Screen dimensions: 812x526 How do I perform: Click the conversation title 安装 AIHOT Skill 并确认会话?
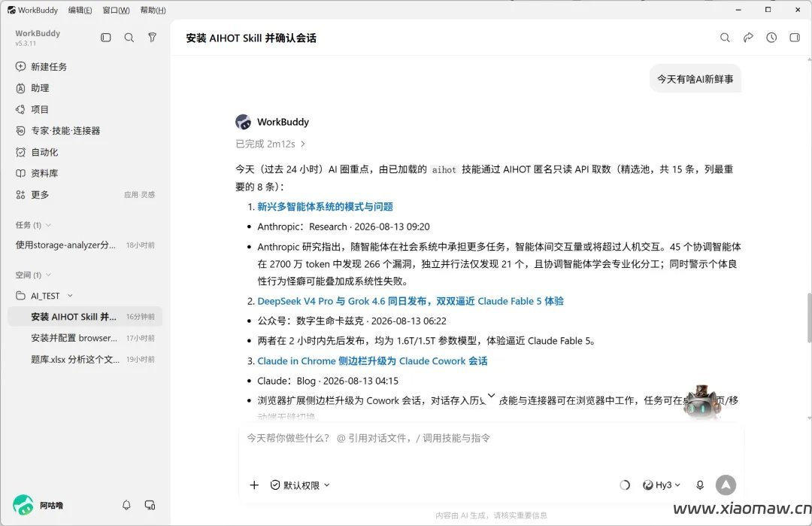[x=251, y=38]
